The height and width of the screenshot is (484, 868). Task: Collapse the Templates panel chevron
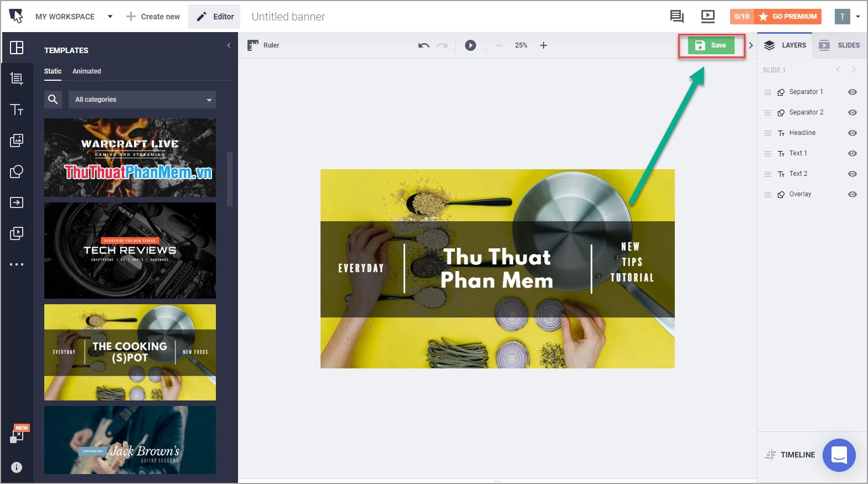(229, 46)
